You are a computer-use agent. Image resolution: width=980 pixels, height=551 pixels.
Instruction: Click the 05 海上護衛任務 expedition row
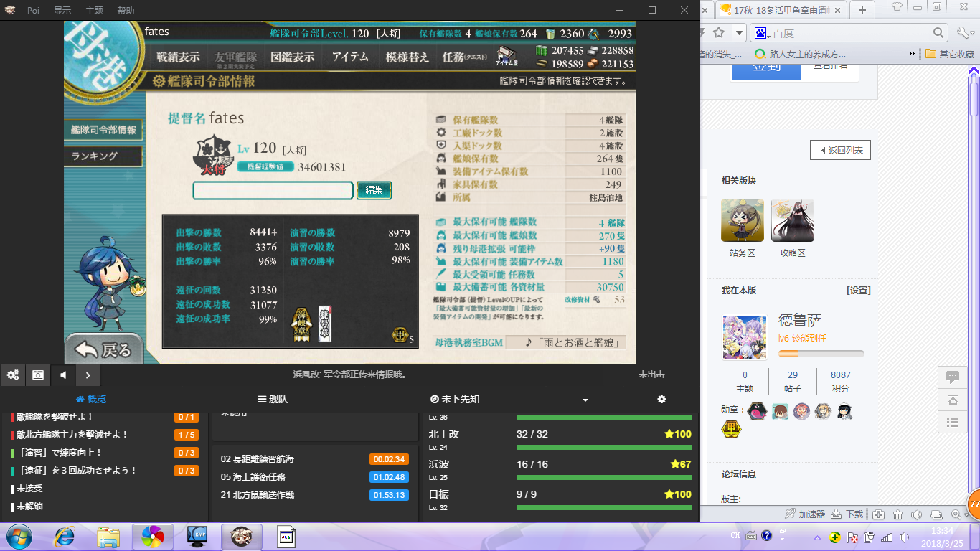[314, 477]
